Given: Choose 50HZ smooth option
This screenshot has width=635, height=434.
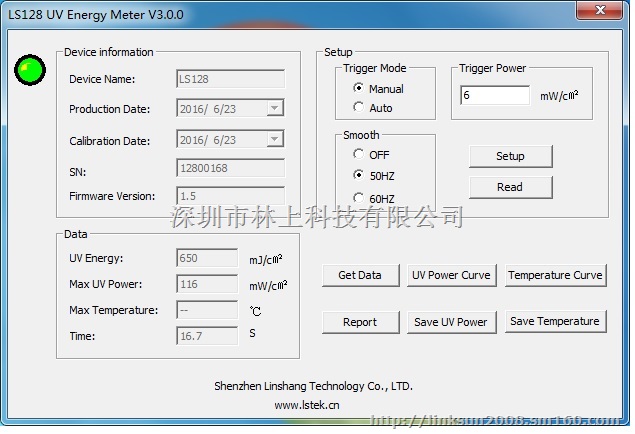Looking at the screenshot, I should point(359,175).
